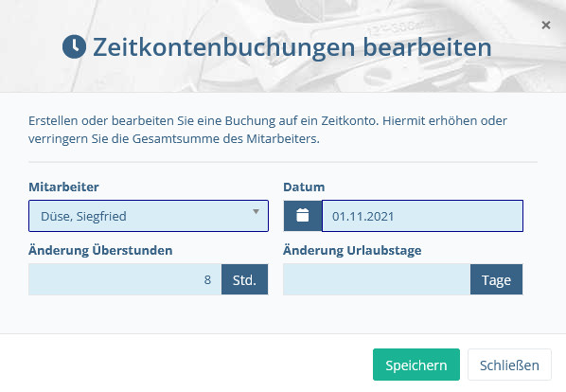Image resolution: width=566 pixels, height=392 pixels.
Task: Expand the Mitarbeiter dropdown arrow
Action: 256,212
